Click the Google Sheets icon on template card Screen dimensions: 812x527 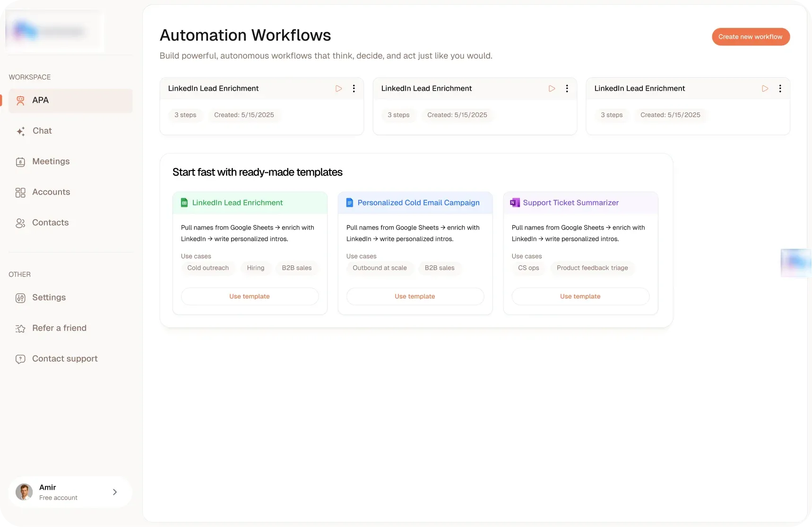click(184, 203)
